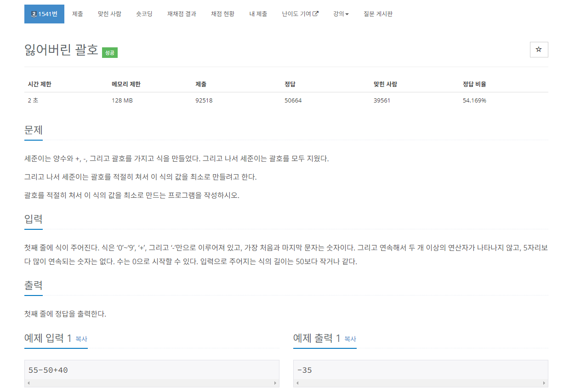Click the 문제 section heading
This screenshot has height=392, width=575.
34,130
